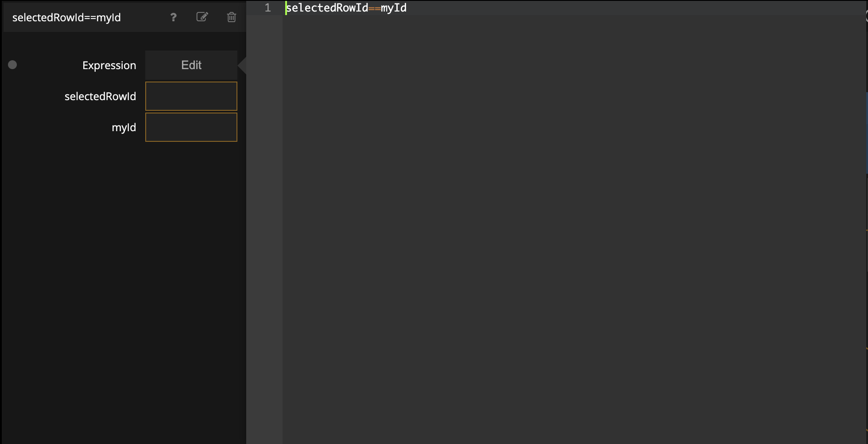The image size is (868, 444).
Task: Click the triangle pointer right of Edit button
Action: coord(242,66)
